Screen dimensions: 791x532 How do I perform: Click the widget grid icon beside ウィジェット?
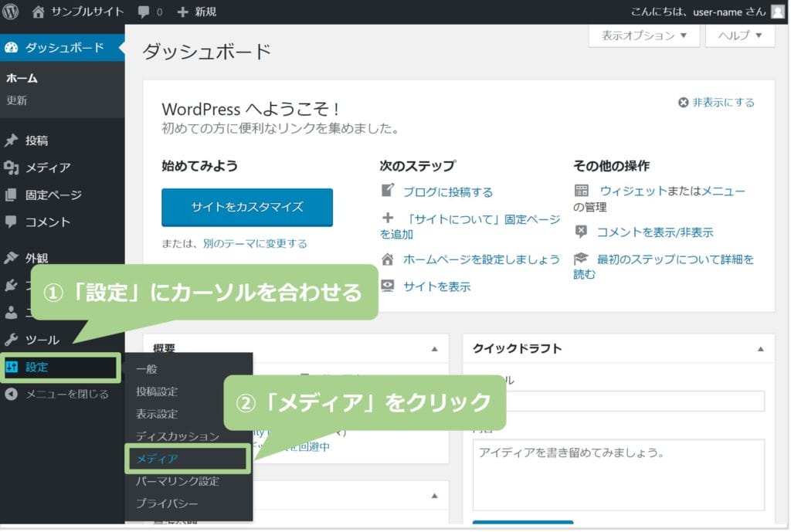point(581,190)
